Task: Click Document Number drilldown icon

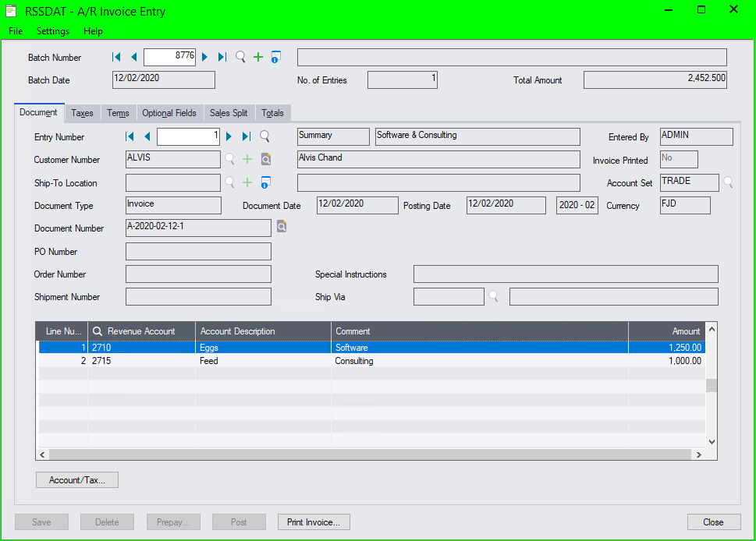Action: [x=281, y=228]
